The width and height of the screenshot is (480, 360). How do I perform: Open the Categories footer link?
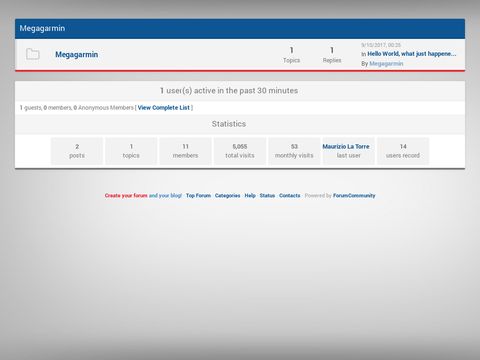click(227, 196)
